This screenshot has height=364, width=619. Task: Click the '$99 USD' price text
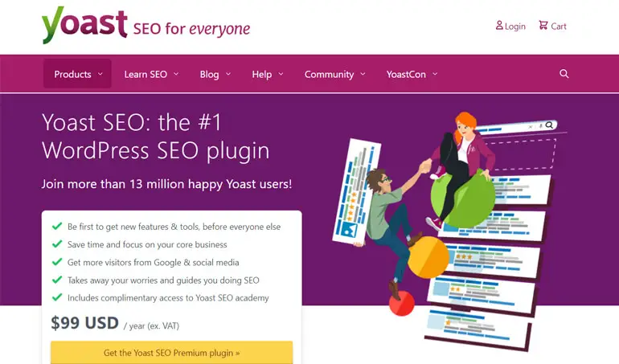point(85,323)
